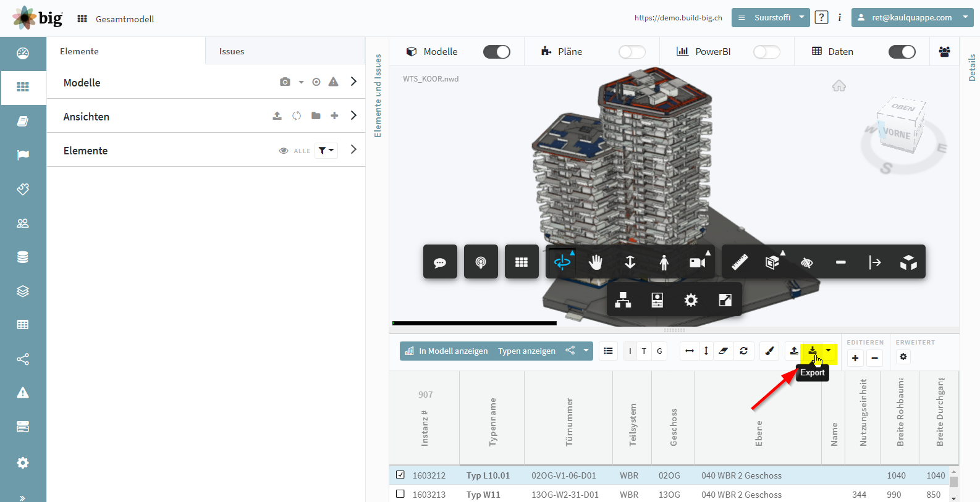The height and width of the screenshot is (502, 980).
Task: Click the speech bubble comment tool in viewer
Action: coord(440,262)
